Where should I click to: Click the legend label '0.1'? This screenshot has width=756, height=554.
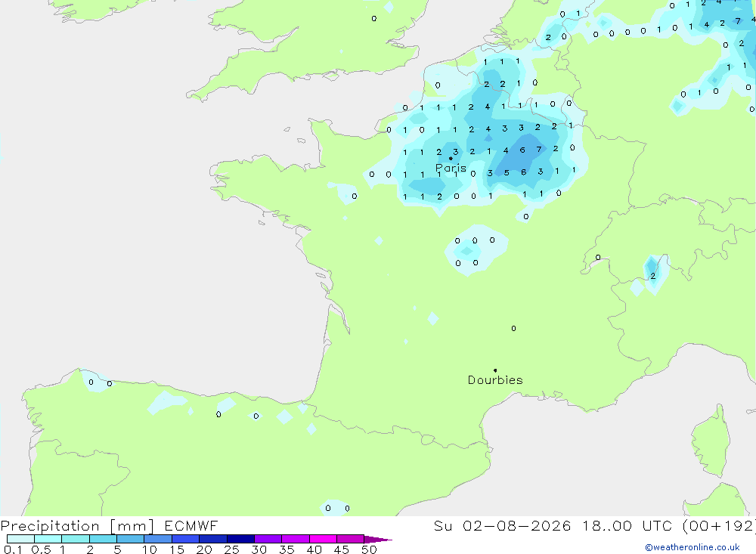(x=13, y=549)
